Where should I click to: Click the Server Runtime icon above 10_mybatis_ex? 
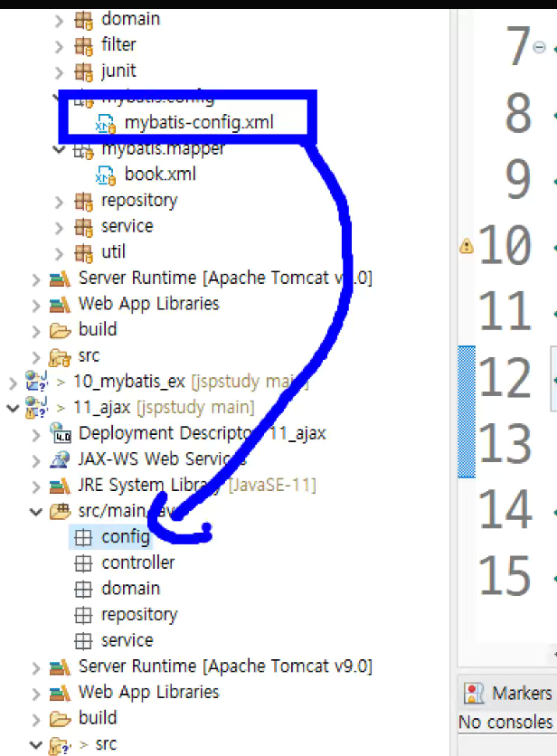point(60,279)
